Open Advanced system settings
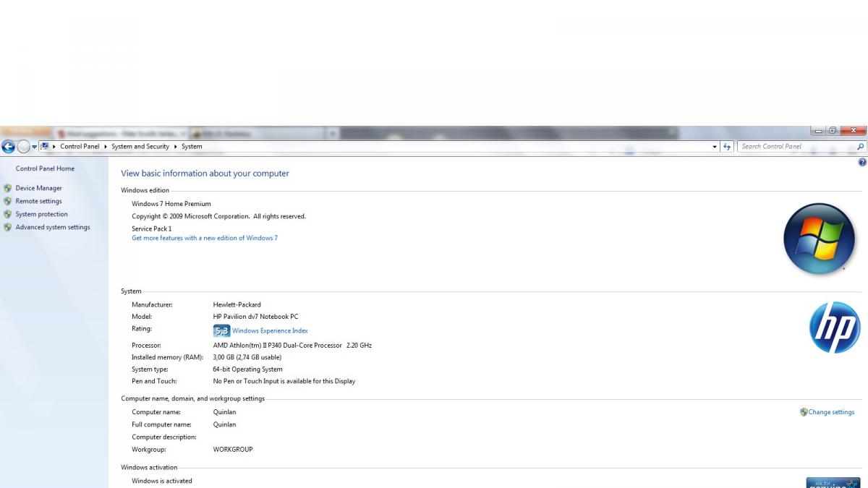The height and width of the screenshot is (488, 868). coord(53,227)
